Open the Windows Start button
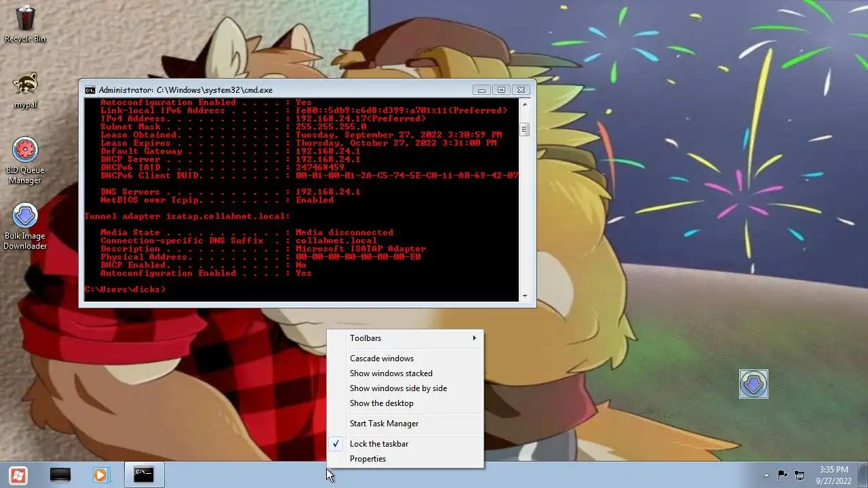The height and width of the screenshot is (488, 868). click(x=18, y=475)
